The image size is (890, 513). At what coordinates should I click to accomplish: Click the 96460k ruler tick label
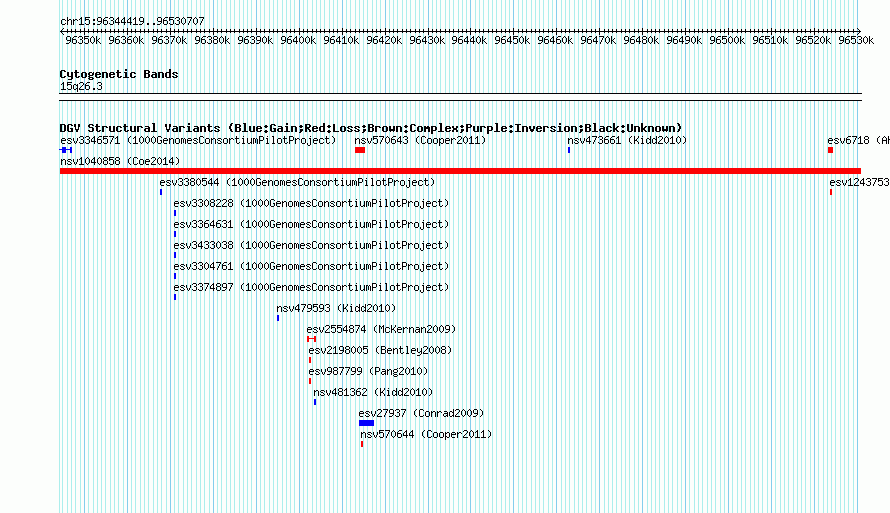pyautogui.click(x=555, y=40)
